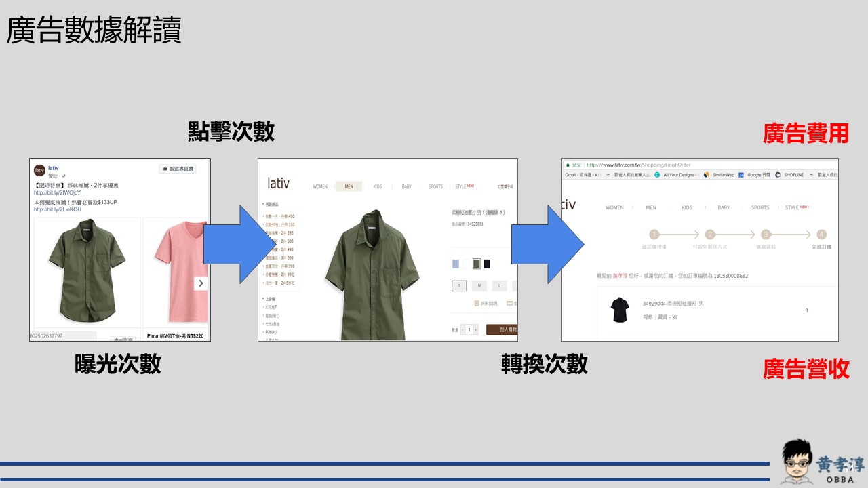Open the Gmail bookmark
This screenshot has width=868, height=488.
coord(583,174)
